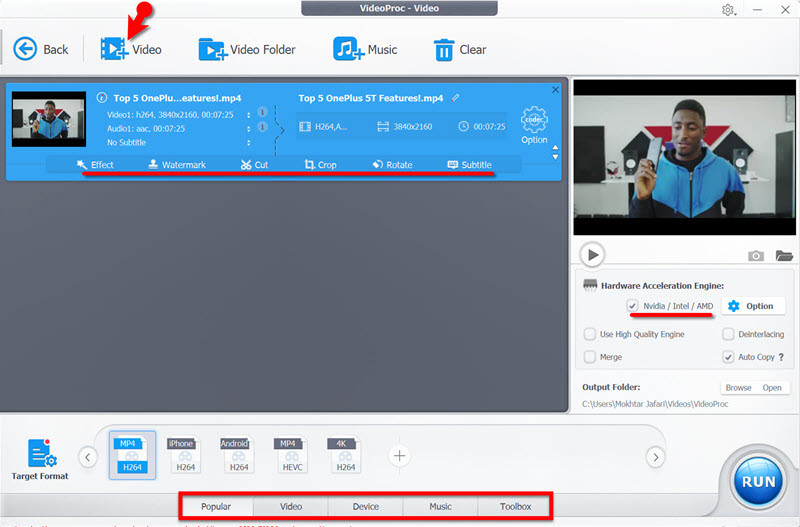Click the preview video frame
Viewport: 800px width, 527px height.
[x=684, y=157]
